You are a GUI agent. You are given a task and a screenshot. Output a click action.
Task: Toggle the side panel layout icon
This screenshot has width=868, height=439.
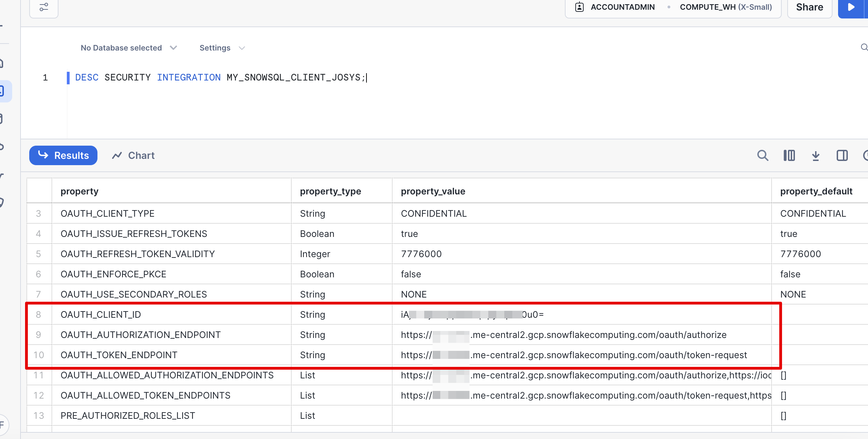pos(842,155)
